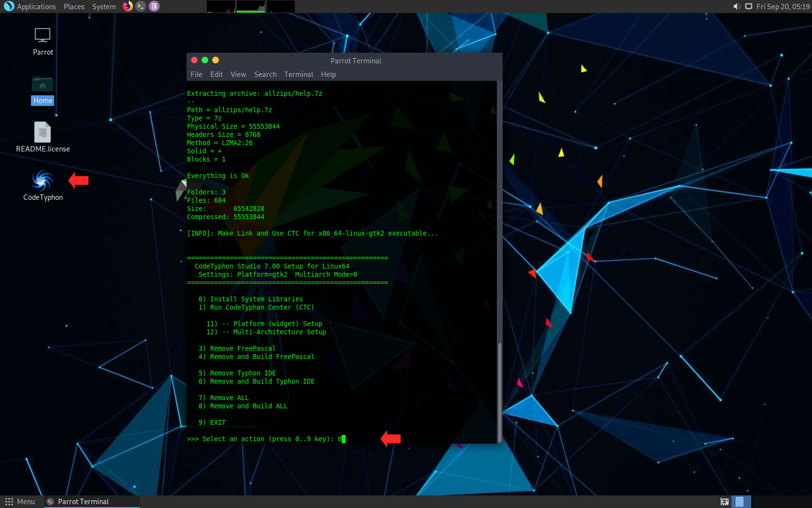
Task: Launch Firefox from the top panel
Action: [x=128, y=6]
